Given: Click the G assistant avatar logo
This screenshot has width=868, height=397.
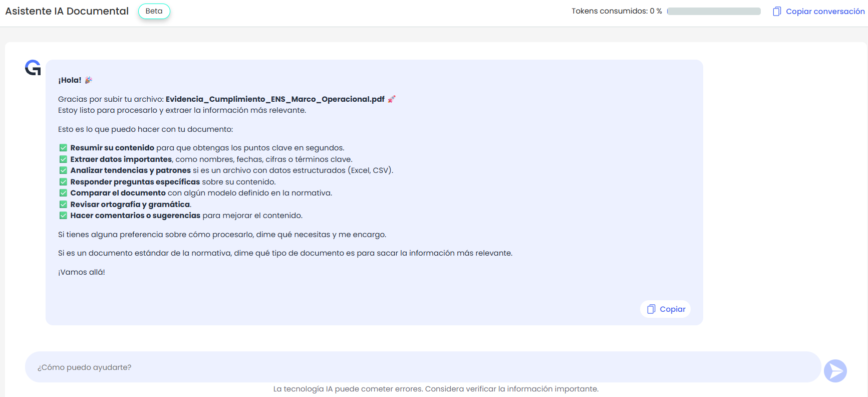Looking at the screenshot, I should click(33, 68).
